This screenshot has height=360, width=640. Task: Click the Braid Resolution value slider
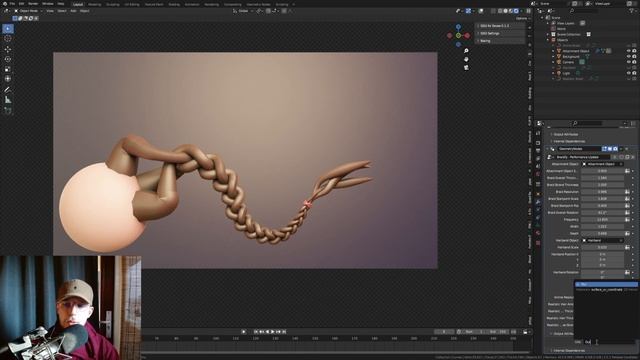(x=602, y=192)
